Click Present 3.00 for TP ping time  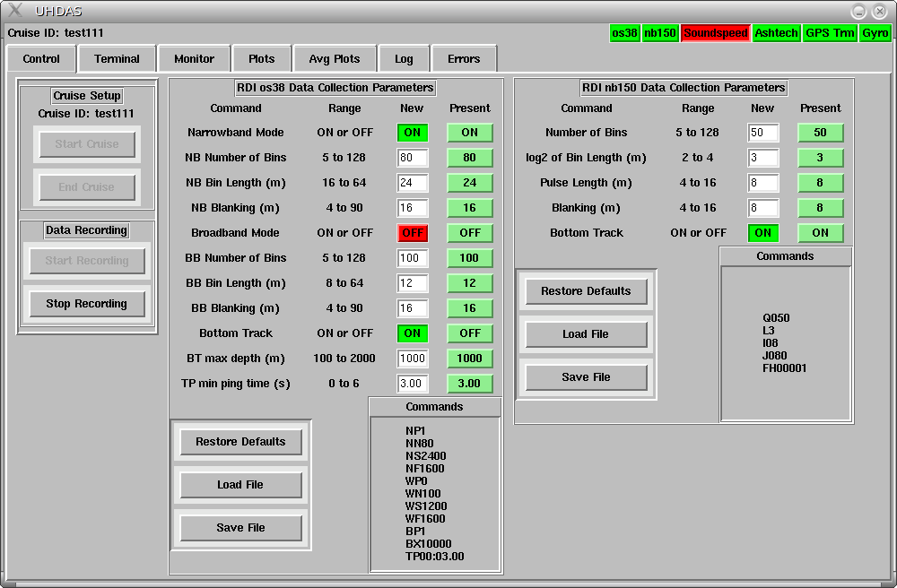(470, 384)
